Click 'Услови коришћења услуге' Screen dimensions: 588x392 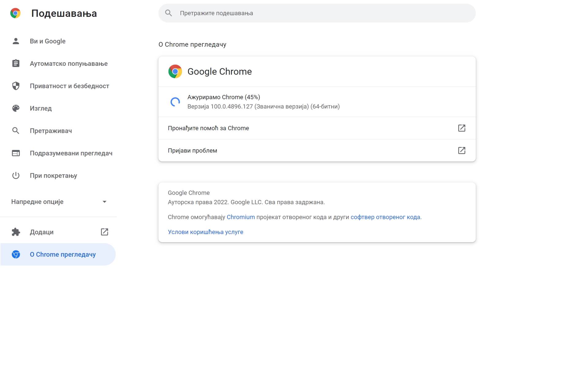205,232
